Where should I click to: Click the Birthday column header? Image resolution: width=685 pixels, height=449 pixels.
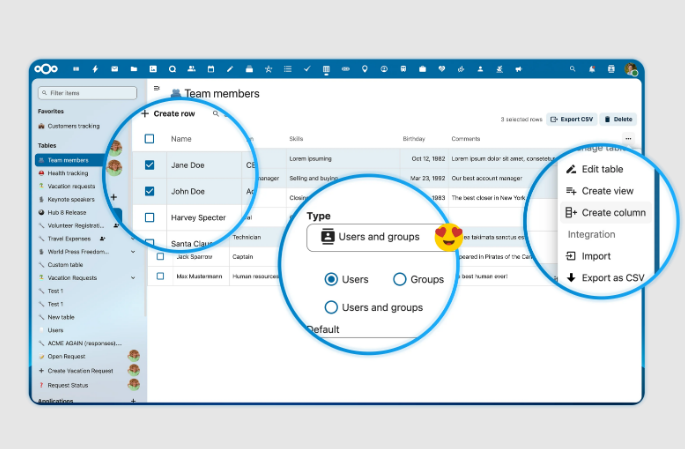(x=414, y=139)
